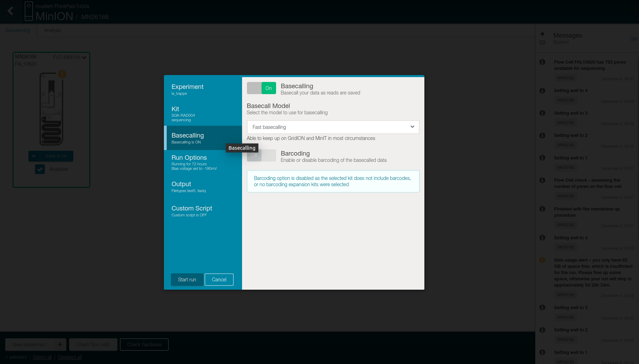
Task: Click the disk usage alert warning icon
Action: (x=542, y=260)
